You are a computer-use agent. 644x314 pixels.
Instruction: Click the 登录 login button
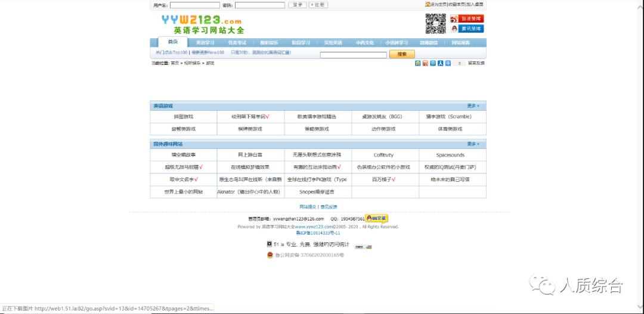[x=298, y=5]
